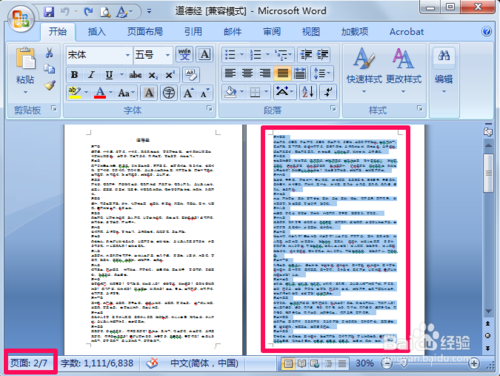Viewport: 500px width, 376px height.
Task: Click the Grow Font icon
Action: (x=188, y=93)
